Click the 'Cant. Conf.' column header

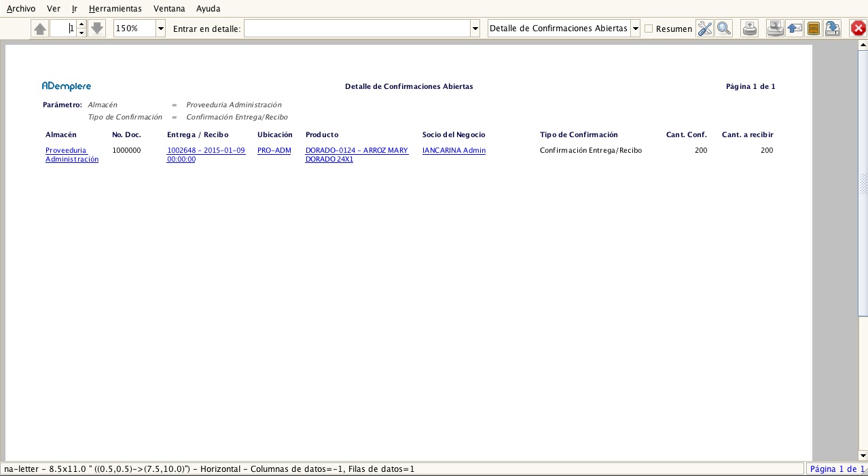pos(687,134)
